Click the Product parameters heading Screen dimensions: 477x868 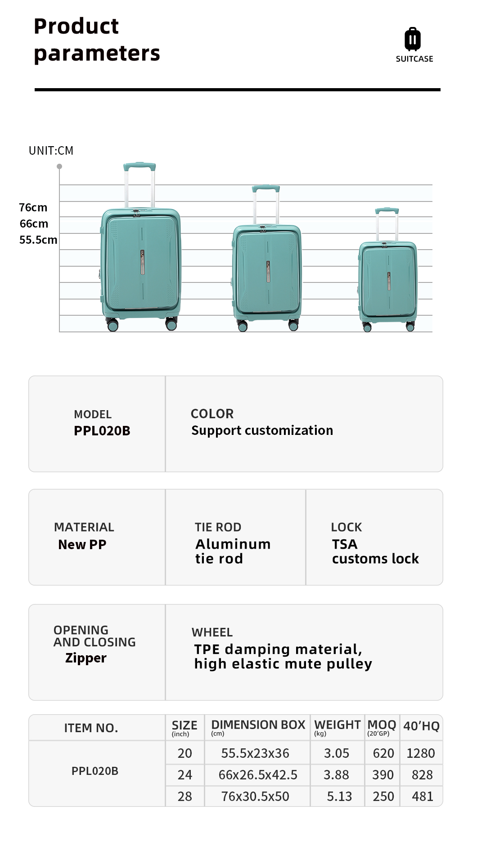click(97, 40)
